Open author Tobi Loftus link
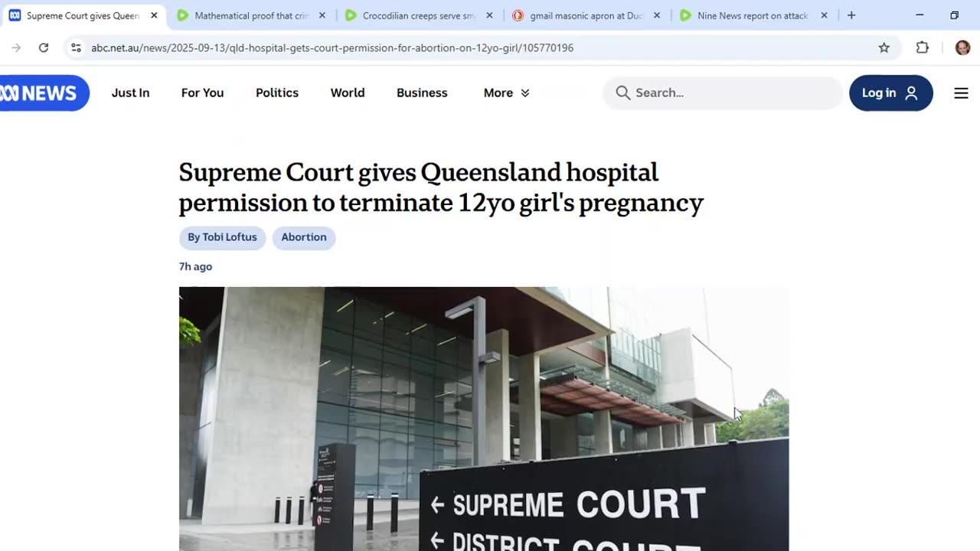 [222, 237]
